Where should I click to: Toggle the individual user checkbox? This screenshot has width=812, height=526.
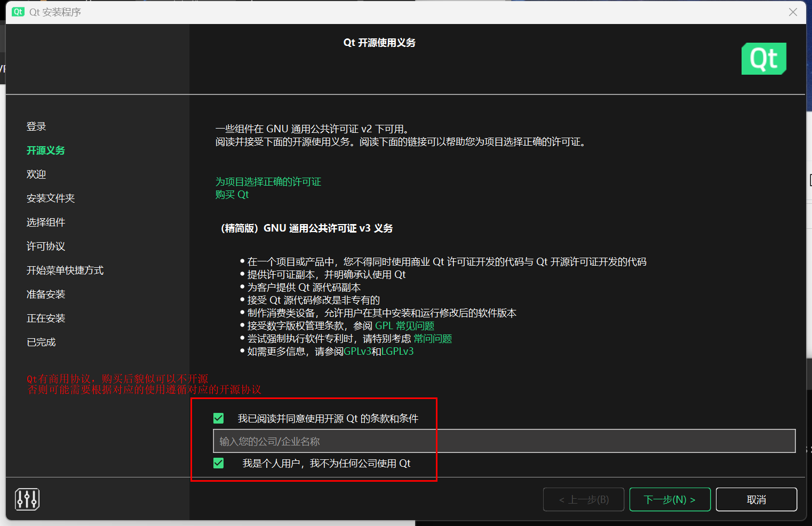point(219,463)
